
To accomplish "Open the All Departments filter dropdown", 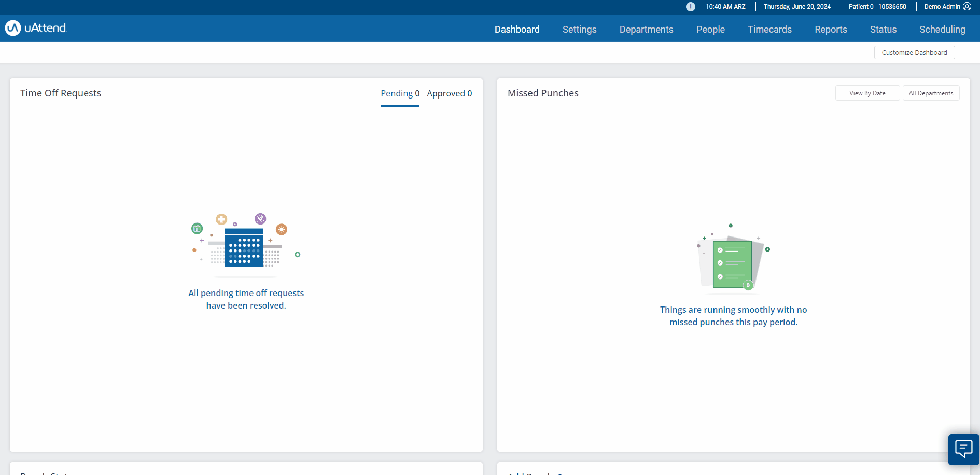I will click(x=931, y=93).
